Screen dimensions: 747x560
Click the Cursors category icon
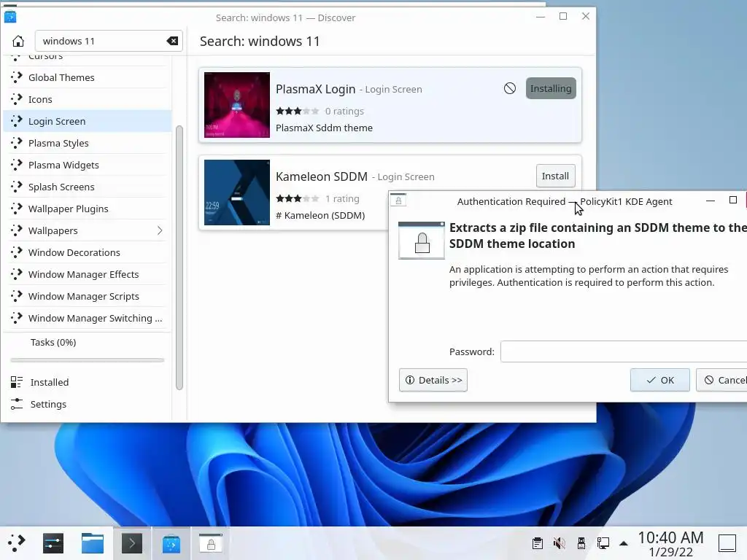(x=16, y=57)
